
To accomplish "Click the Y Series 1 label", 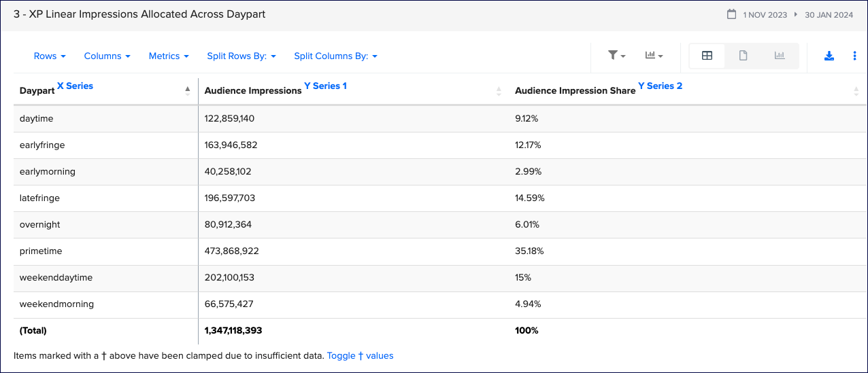I will pos(325,86).
